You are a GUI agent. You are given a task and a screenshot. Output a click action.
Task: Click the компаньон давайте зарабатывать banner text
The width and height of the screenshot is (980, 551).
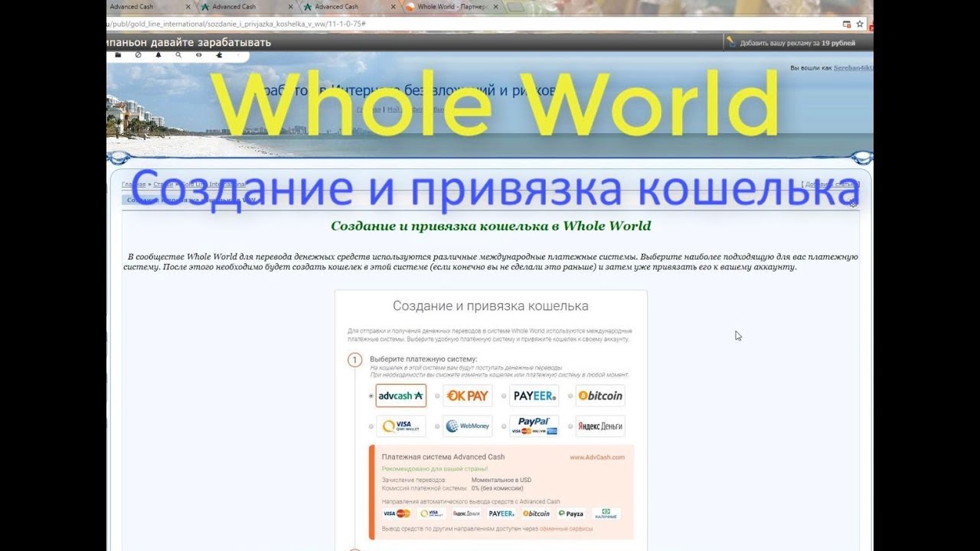[x=189, y=42]
